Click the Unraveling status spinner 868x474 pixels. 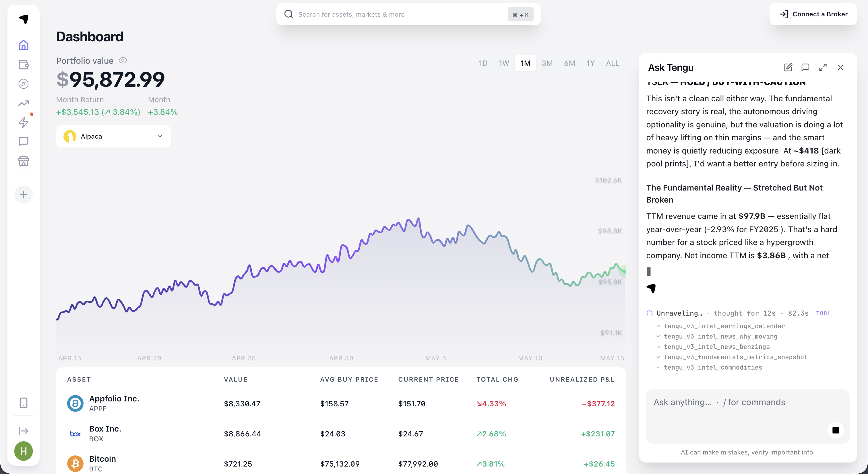(649, 313)
